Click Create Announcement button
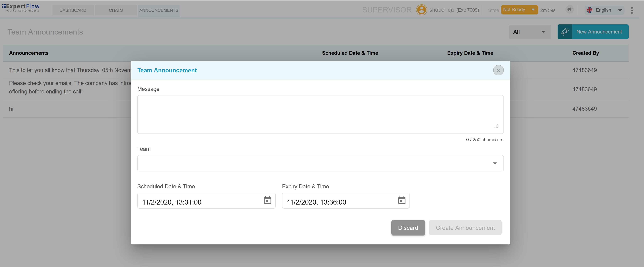Viewport: 644px width, 267px height. point(465,228)
